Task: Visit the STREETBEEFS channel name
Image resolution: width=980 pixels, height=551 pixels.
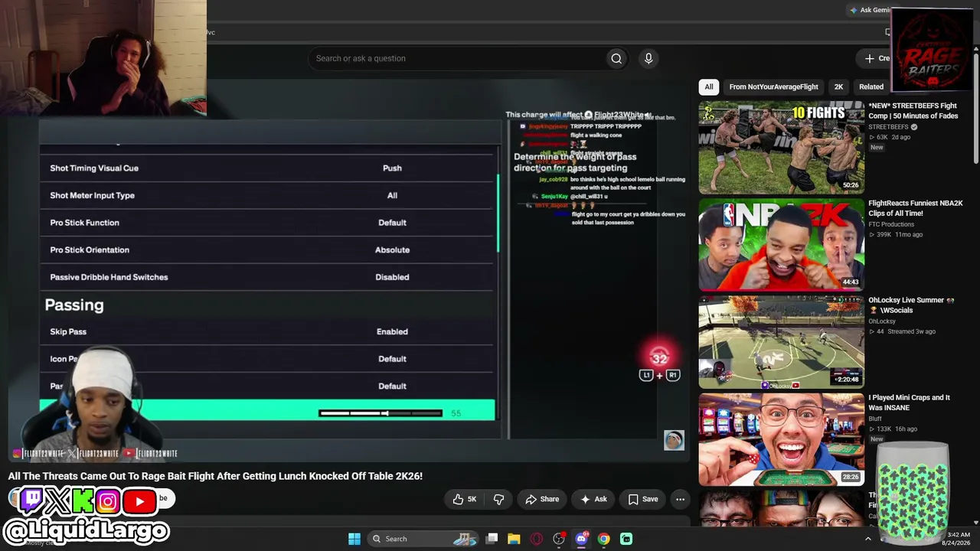Action: click(x=888, y=127)
